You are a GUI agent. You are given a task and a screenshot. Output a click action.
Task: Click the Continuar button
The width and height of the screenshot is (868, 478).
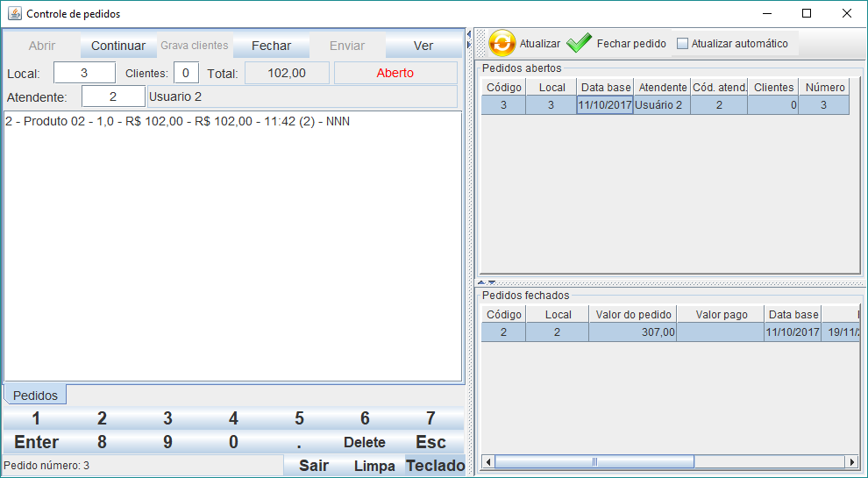pos(118,46)
